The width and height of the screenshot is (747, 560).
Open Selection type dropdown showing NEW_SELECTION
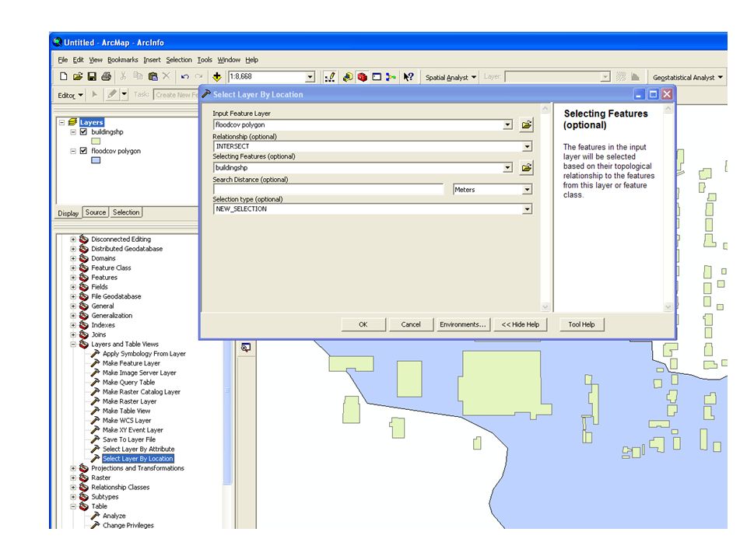[x=527, y=209]
